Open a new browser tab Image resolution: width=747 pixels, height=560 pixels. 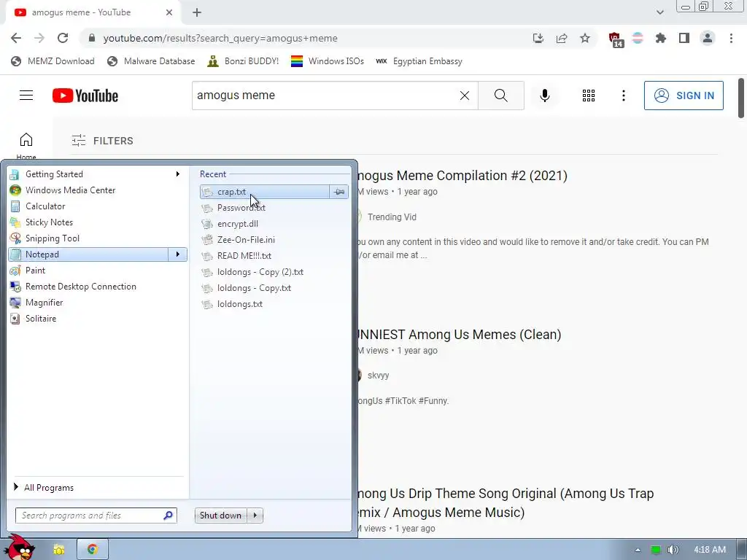click(197, 13)
